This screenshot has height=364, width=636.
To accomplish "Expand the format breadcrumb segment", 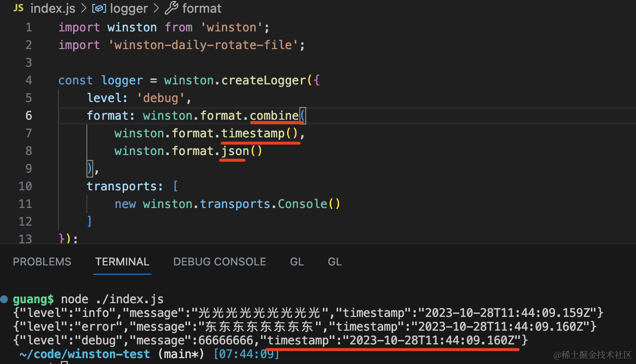I will [x=202, y=8].
